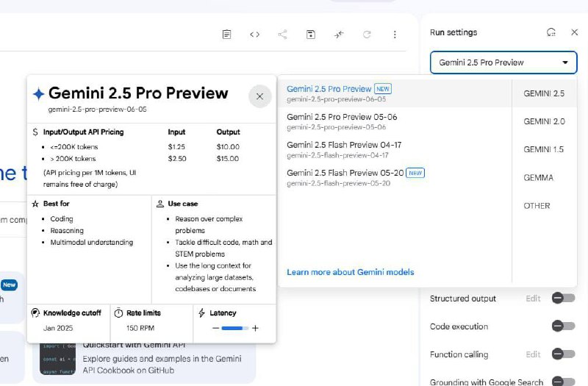Click the $2.50 input price value

[x=177, y=159]
